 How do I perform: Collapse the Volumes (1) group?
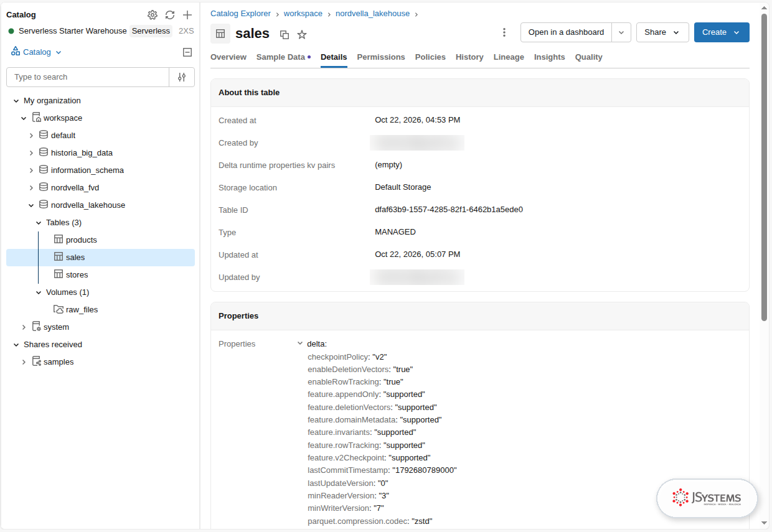(39, 292)
